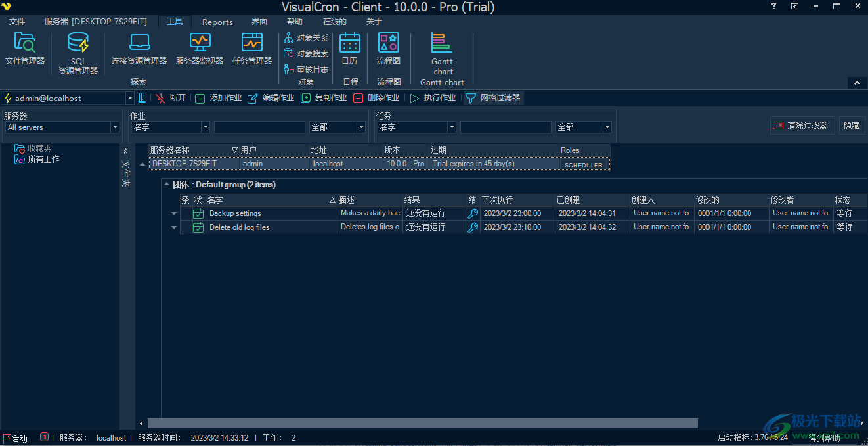Click the status icon of the Backup settings job
Screen dimensions: 868x446
coord(198,213)
